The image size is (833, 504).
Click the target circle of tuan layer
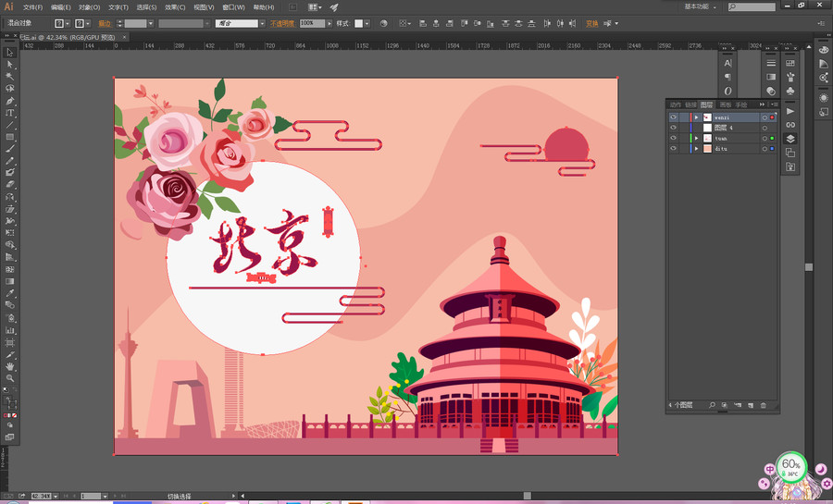click(765, 138)
